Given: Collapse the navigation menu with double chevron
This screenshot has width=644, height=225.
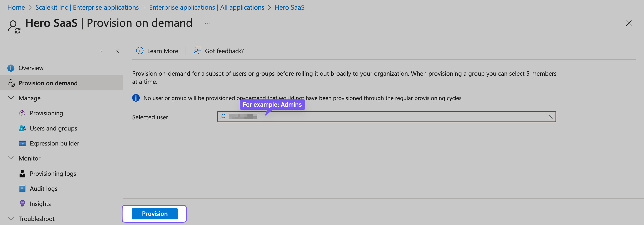Looking at the screenshot, I should click(117, 51).
